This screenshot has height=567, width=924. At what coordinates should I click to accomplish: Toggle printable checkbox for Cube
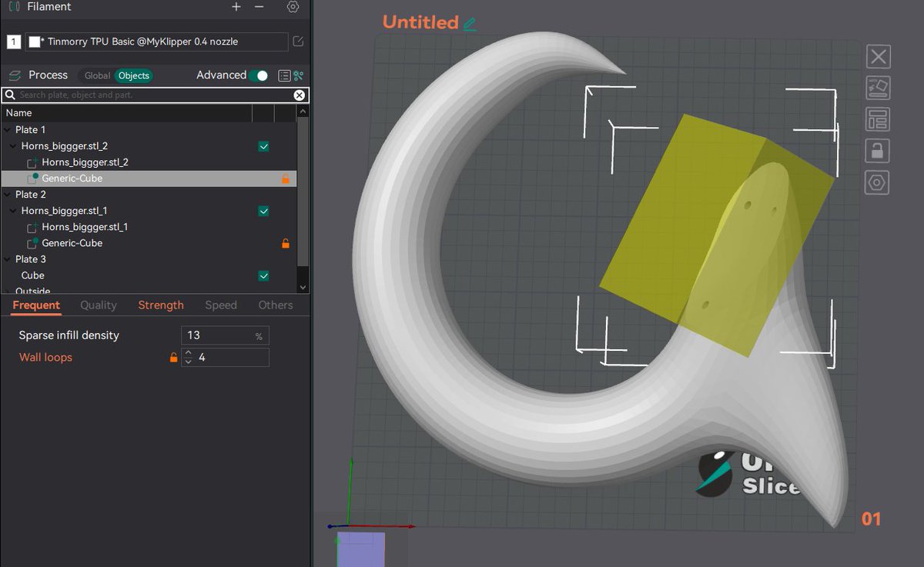point(263,275)
